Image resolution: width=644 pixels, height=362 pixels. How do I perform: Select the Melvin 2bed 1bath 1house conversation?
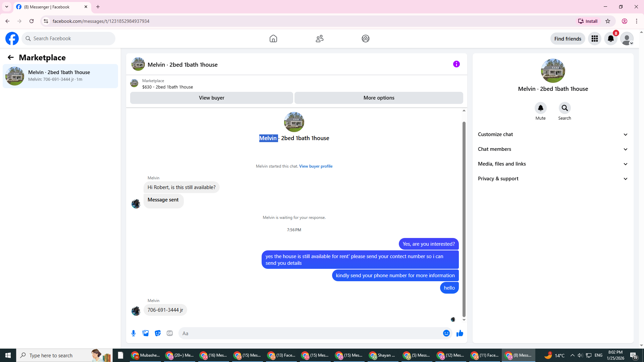click(60, 76)
